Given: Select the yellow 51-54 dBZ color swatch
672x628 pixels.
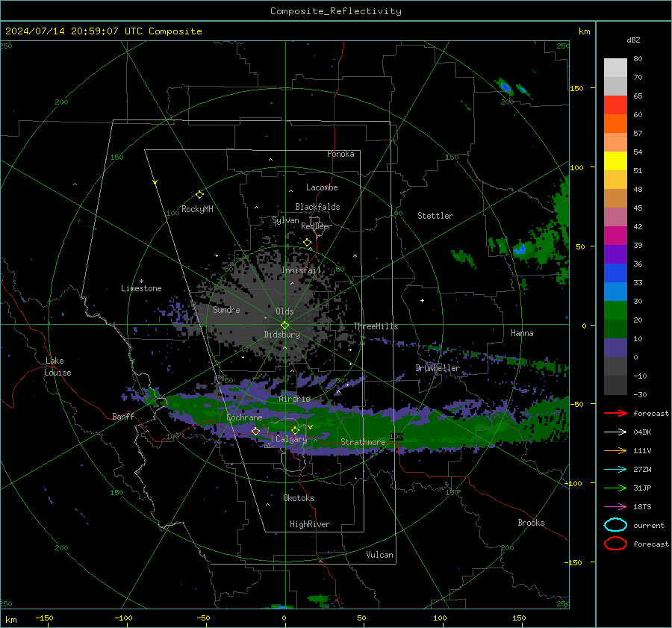Looking at the screenshot, I should coord(615,161).
